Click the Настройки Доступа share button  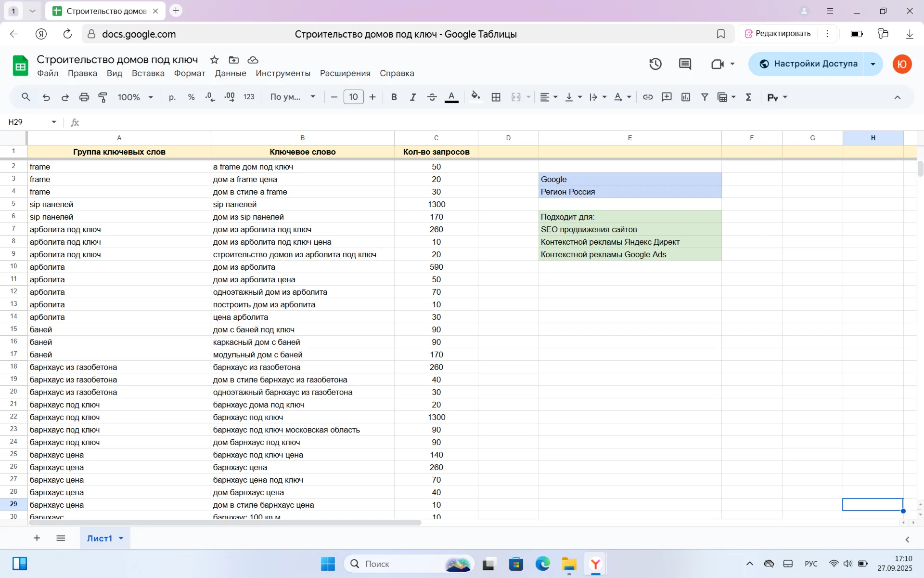pyautogui.click(x=808, y=64)
